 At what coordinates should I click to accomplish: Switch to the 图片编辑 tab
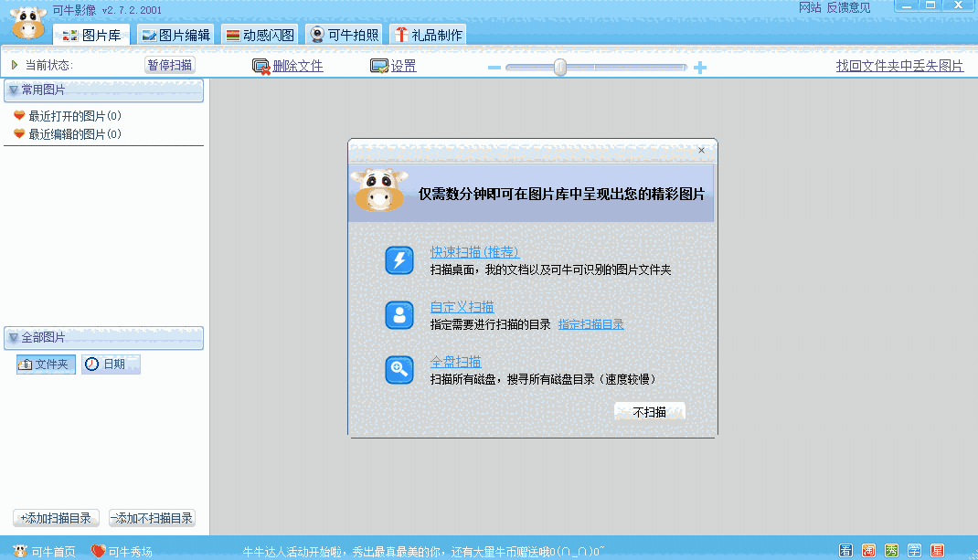(175, 33)
